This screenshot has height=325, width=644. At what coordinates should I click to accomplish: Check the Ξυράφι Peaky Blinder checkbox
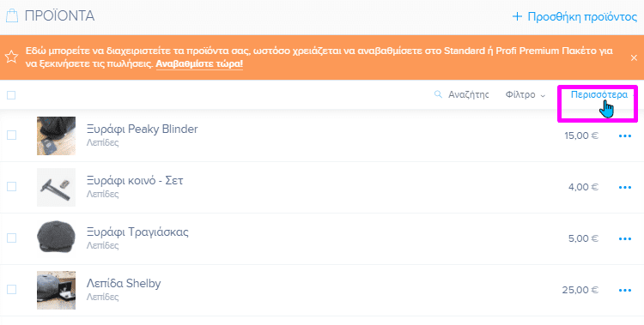(11, 135)
